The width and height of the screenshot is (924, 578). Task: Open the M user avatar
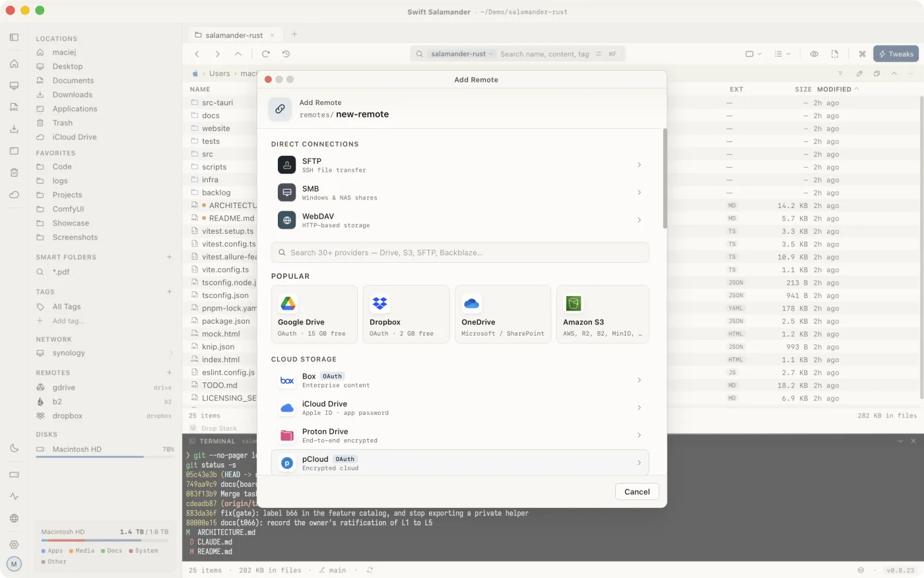14,564
